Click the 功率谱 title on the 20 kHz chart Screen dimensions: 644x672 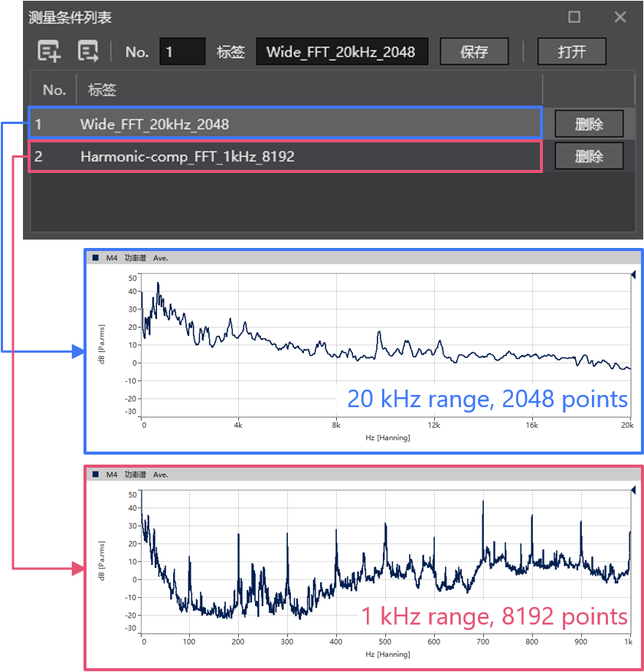coord(135,258)
